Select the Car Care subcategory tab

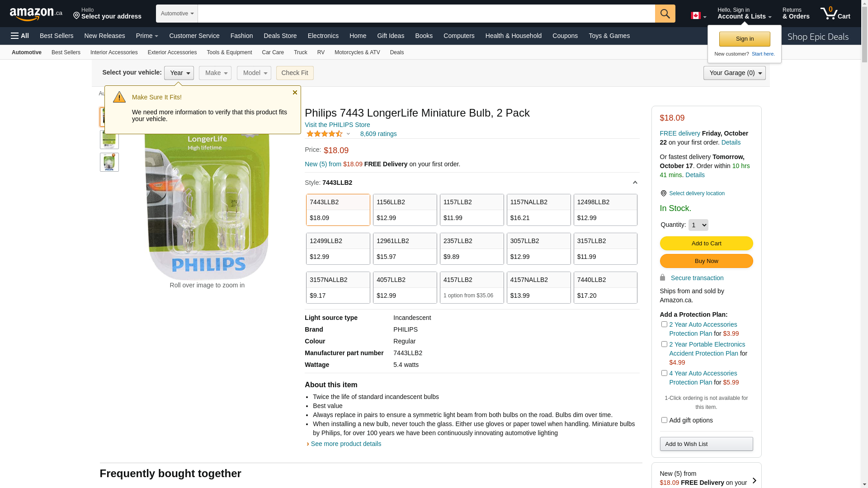[273, 52]
